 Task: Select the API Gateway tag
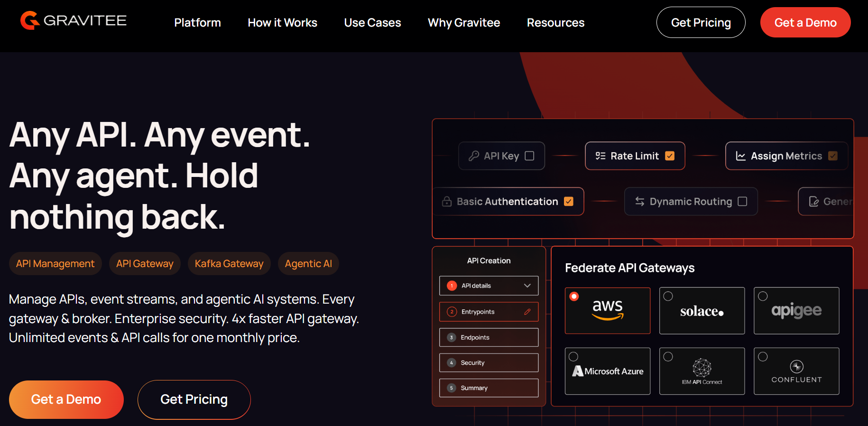[145, 264]
